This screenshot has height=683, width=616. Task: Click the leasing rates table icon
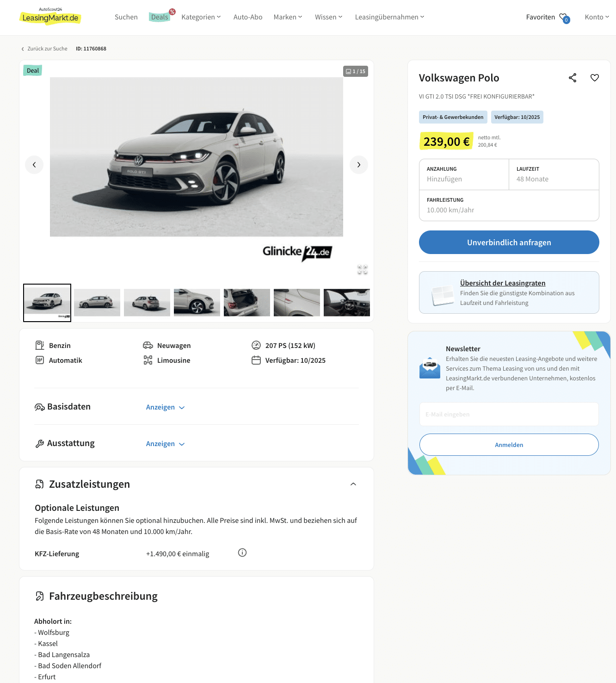tap(443, 295)
